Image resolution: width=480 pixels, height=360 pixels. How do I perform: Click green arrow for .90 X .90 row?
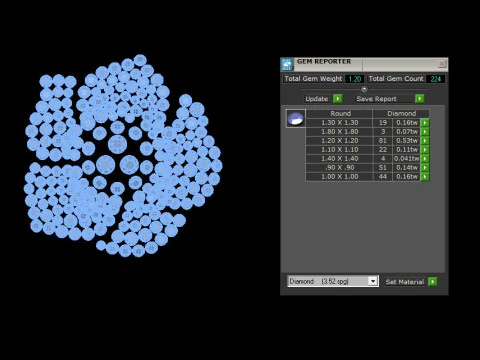425,168
